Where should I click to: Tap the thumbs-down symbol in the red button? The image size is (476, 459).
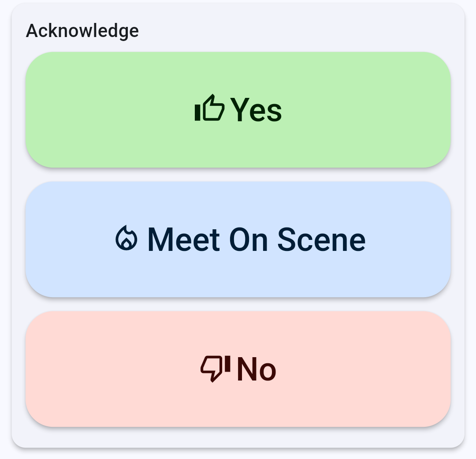coord(216,368)
